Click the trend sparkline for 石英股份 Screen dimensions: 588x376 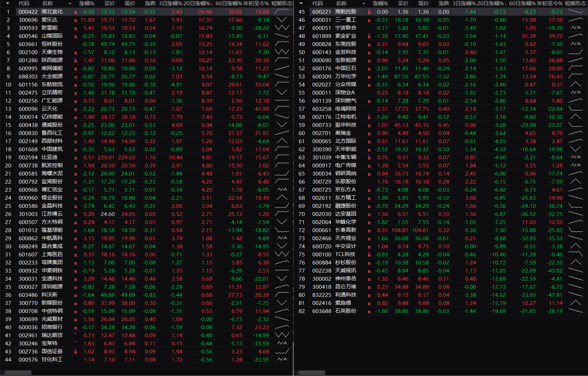(x=576, y=311)
